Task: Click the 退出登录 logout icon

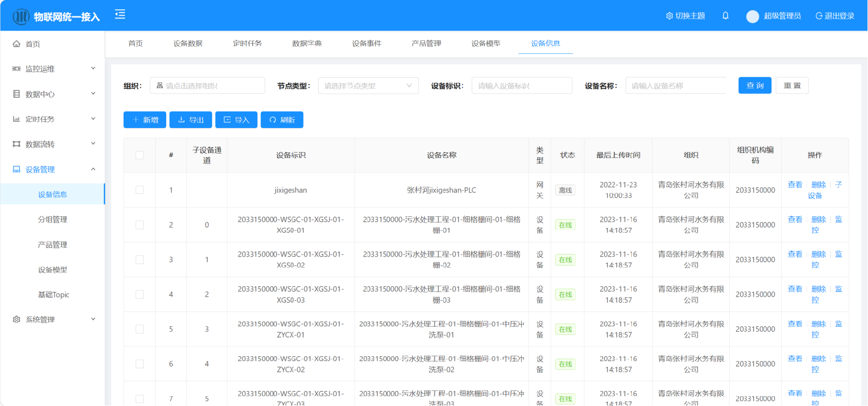Action: coord(819,16)
